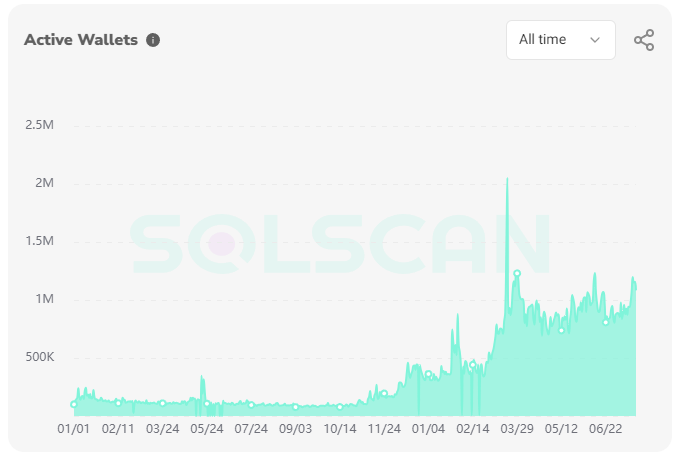This screenshot has height=459, width=679.
Task: Click the 2.5M y-axis label
Action: [39, 125]
